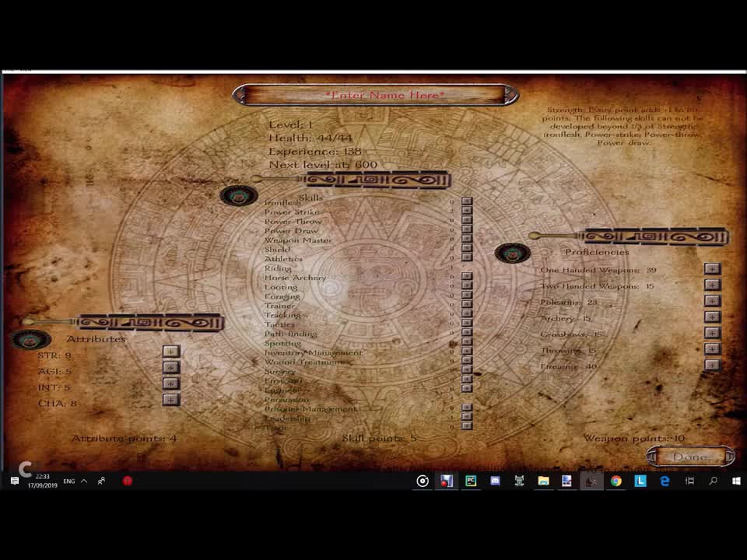Click the Skills seal emblem icon
This screenshot has height=560, width=747.
pos(239,196)
